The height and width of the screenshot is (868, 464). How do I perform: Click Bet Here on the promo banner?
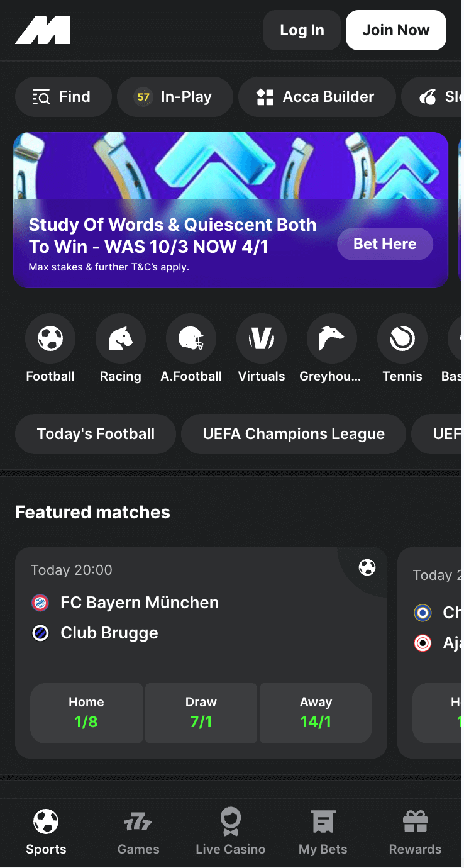pos(385,244)
